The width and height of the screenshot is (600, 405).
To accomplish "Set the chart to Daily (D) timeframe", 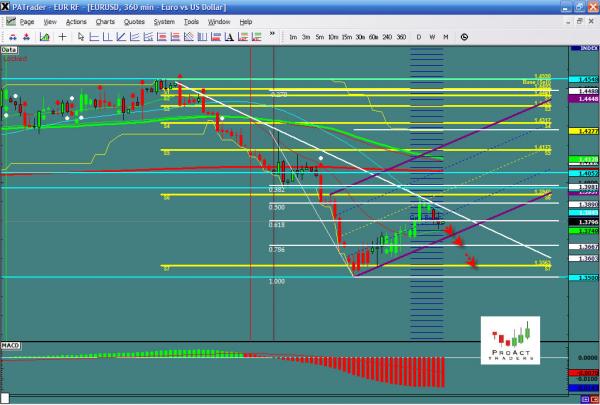I will (x=418, y=37).
